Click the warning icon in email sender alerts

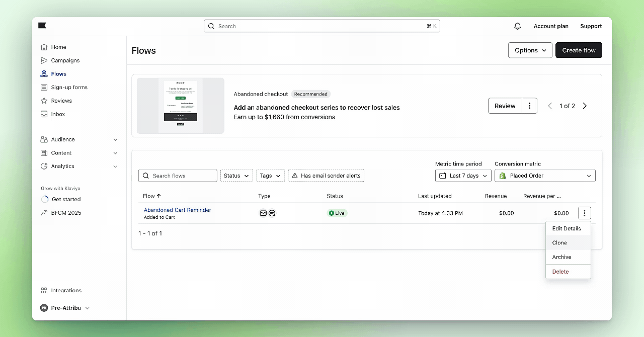294,176
